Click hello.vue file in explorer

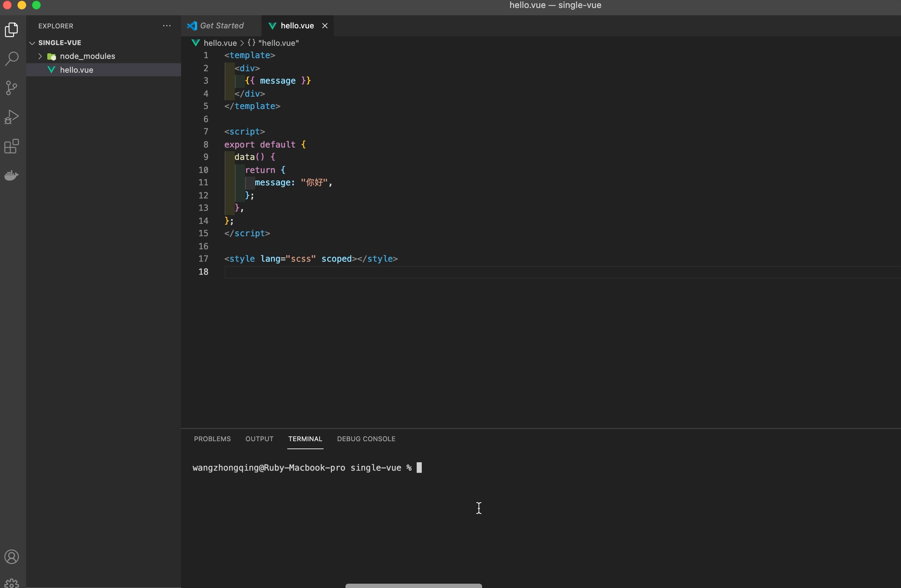(x=76, y=69)
